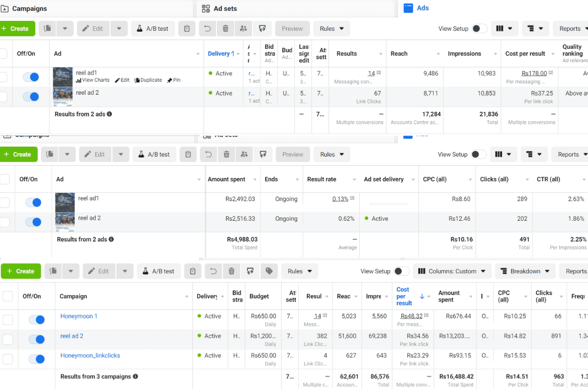Click tag label icon in the bottom Campaign toolbar
The width and height of the screenshot is (588, 389).
coord(269,271)
